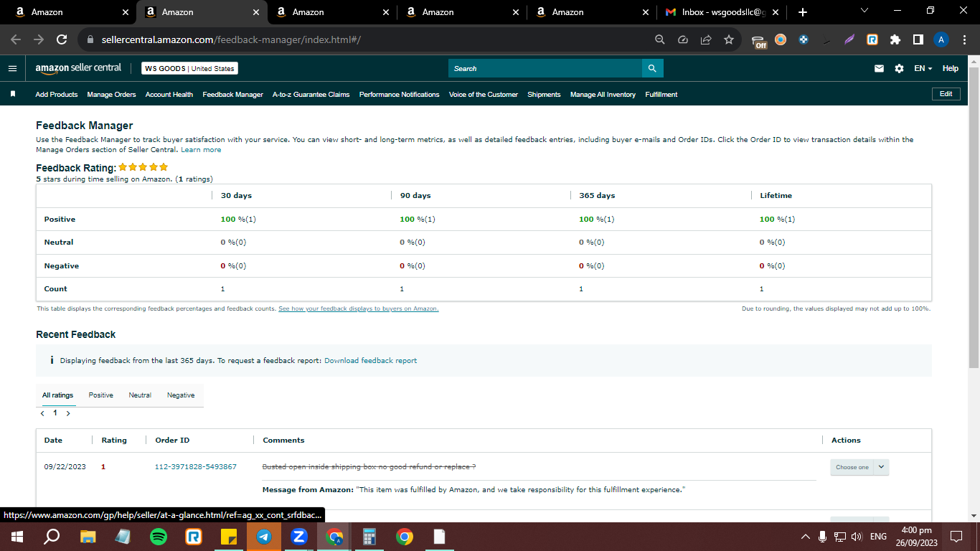
Task: Click the Edit button on the navigation bar
Action: (946, 94)
